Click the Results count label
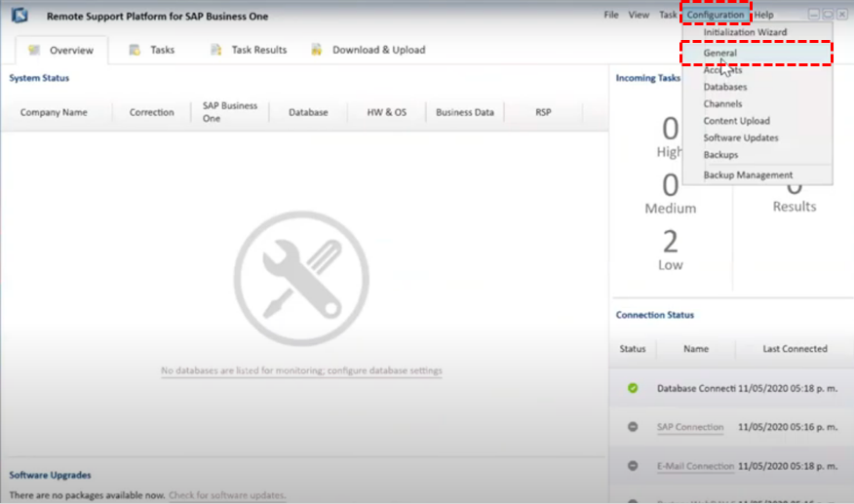 point(795,207)
